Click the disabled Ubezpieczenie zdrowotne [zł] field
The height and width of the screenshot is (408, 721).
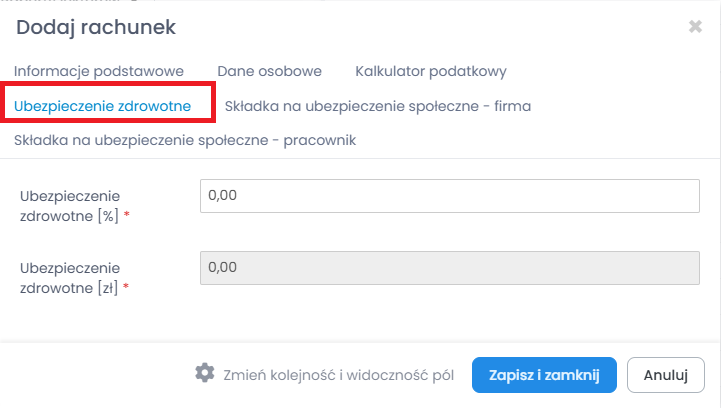[x=449, y=267]
